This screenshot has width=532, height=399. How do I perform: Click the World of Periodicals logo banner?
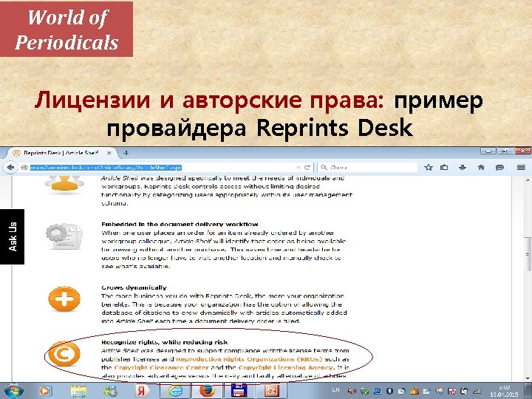[x=66, y=29]
